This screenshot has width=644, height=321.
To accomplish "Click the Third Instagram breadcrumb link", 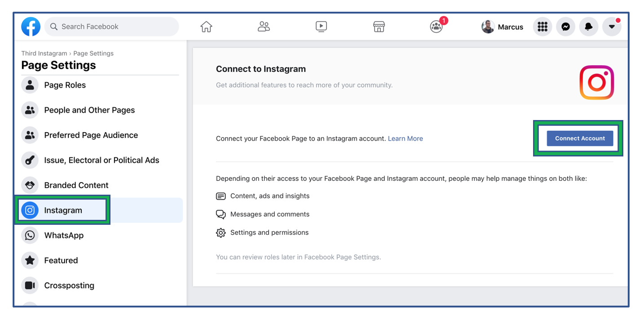I will (44, 53).
